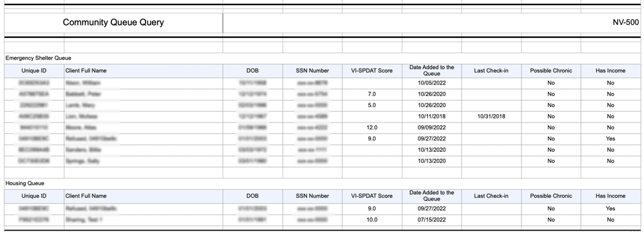Click the VI-SPDAT score 7.0

(x=372, y=94)
